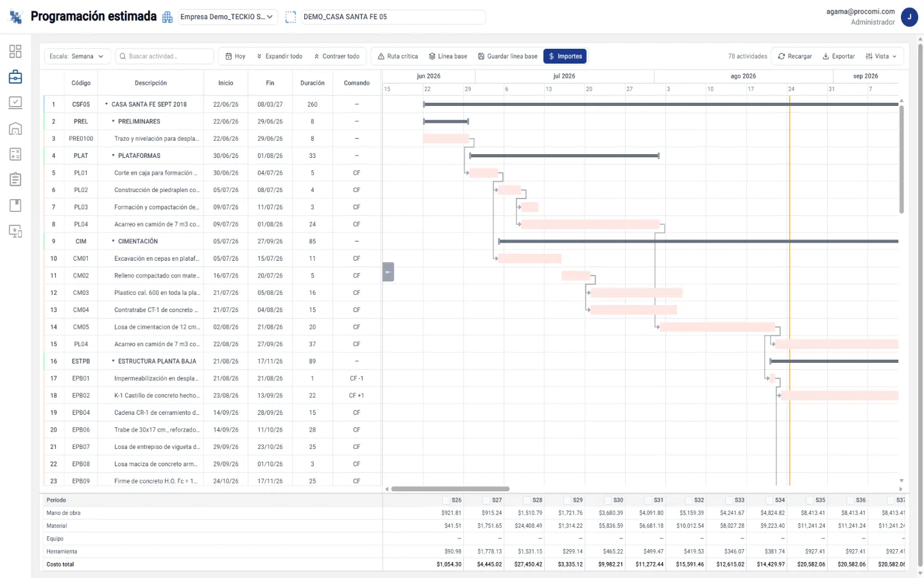Click the user avatar J
This screenshot has width=924, height=578.
[909, 17]
